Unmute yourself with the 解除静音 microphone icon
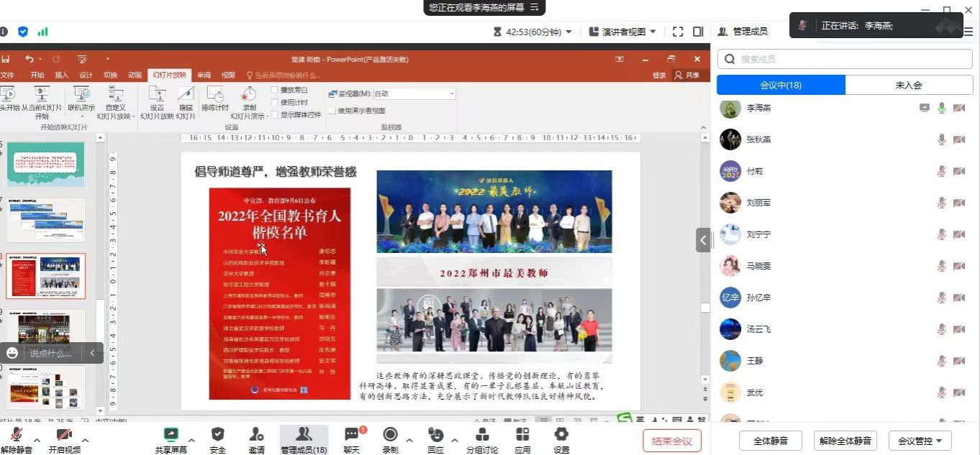This screenshot has width=980, height=455. point(16,434)
